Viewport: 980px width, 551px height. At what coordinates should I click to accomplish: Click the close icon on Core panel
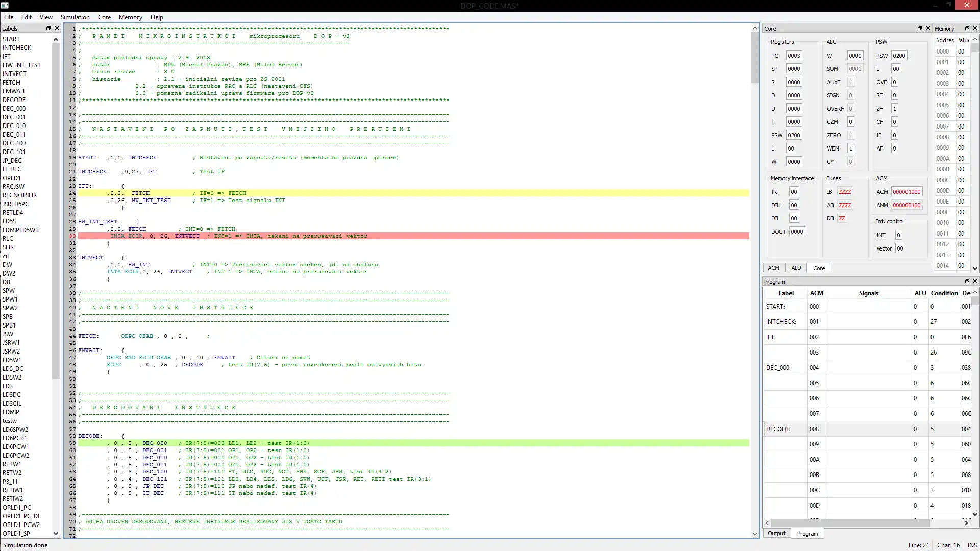click(927, 28)
